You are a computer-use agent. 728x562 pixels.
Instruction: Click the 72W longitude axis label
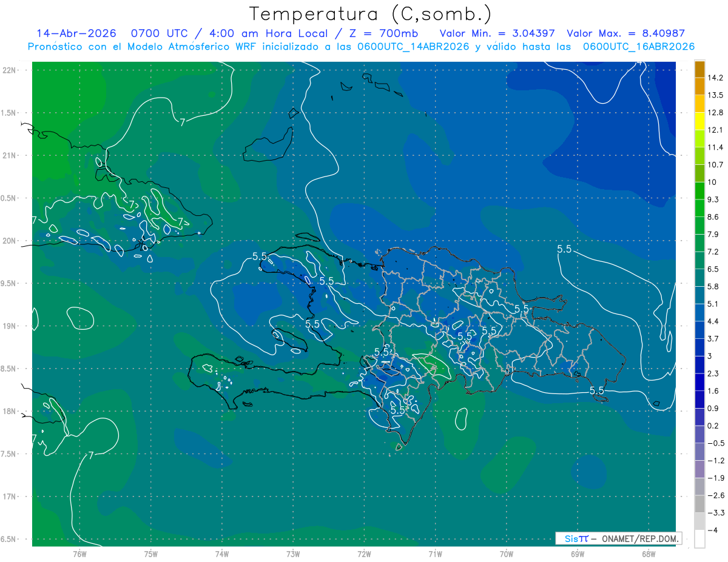[x=364, y=554]
